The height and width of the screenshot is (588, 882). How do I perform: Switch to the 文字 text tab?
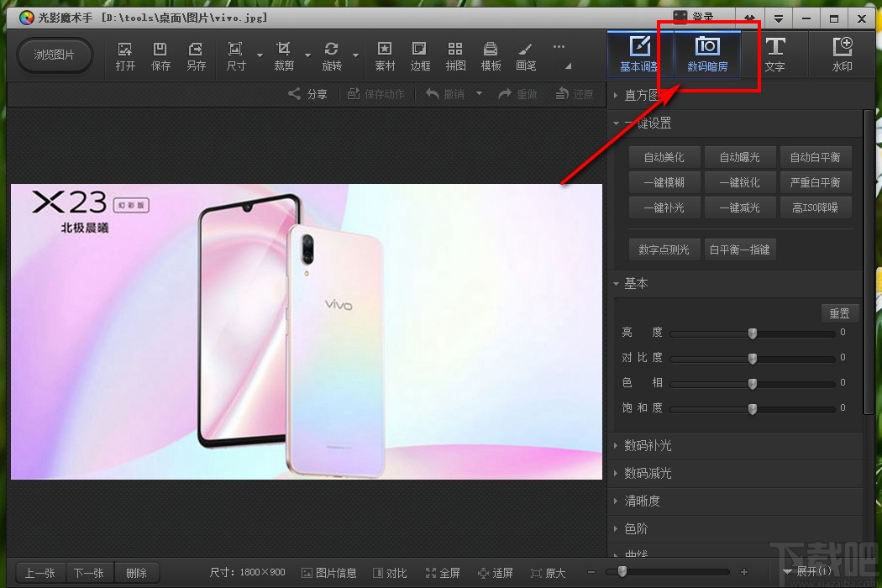tap(774, 54)
